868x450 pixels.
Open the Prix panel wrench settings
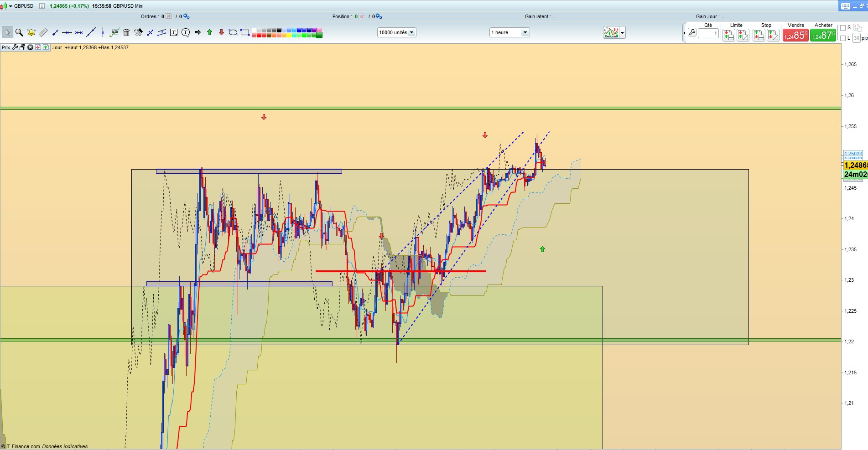[x=15, y=47]
